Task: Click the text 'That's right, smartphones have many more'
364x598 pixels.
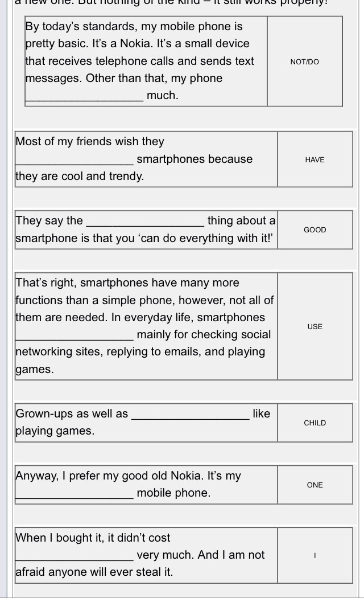Action: pos(127,282)
